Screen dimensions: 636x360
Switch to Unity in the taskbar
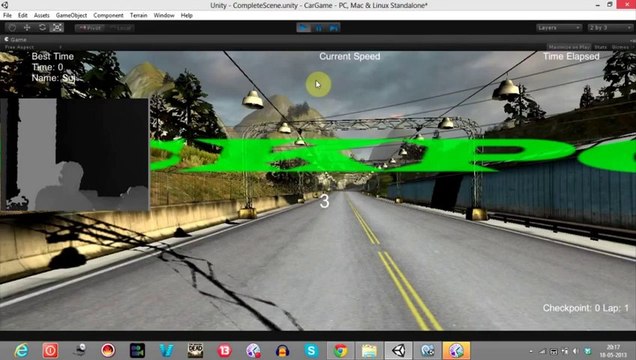tap(398, 350)
